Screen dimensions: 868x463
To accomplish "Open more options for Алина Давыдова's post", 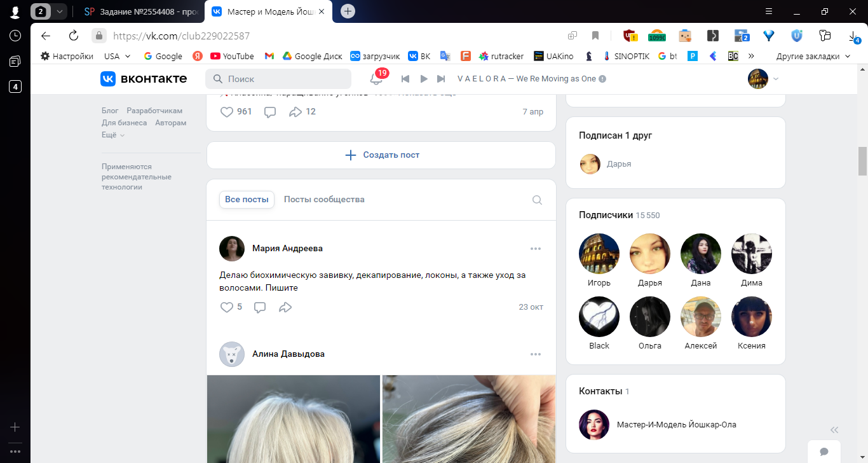I will point(536,354).
